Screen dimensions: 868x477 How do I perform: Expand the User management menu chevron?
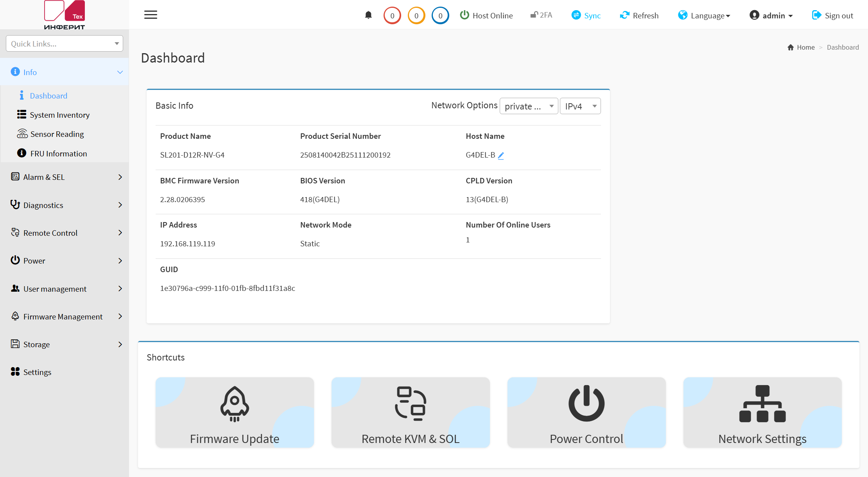(x=120, y=289)
